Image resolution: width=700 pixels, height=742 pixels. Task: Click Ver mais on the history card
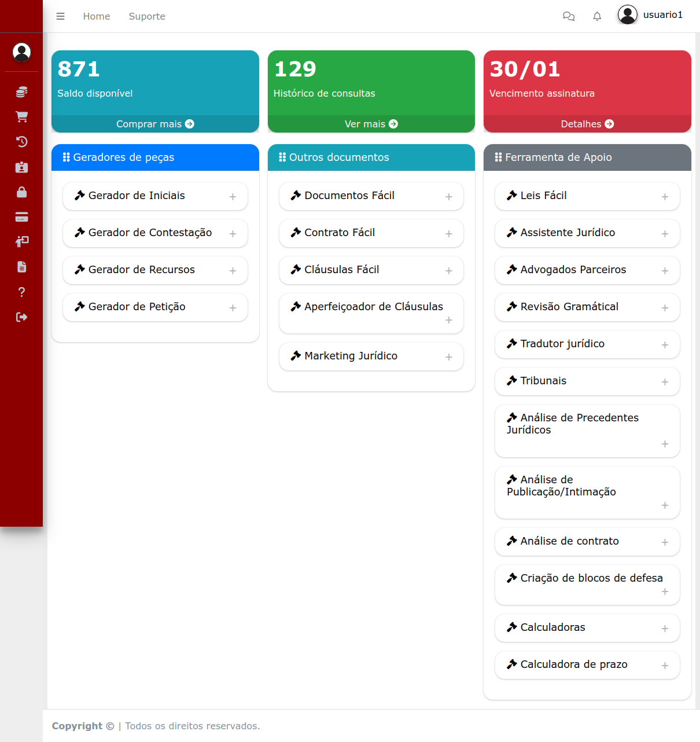tap(371, 124)
